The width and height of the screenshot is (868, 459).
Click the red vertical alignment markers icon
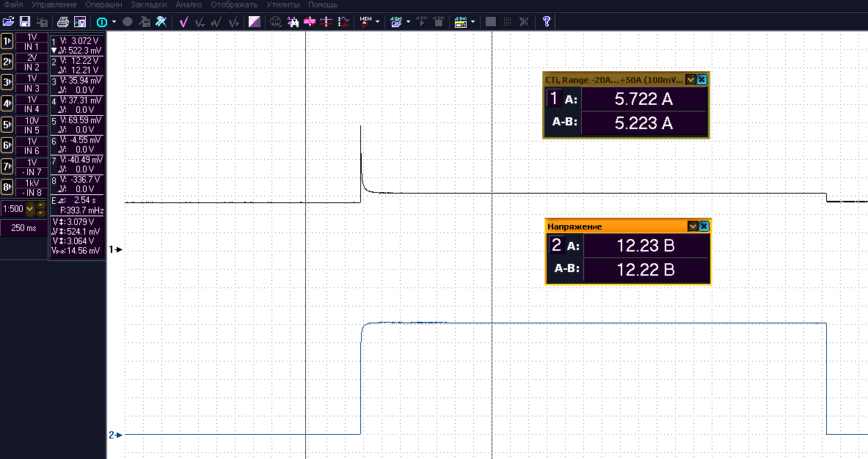(327, 21)
